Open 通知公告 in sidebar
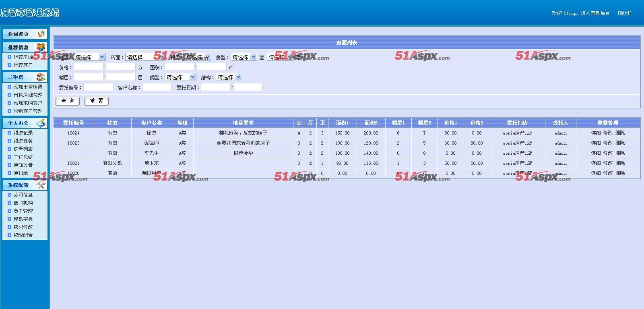This screenshot has height=309, width=644. click(23, 165)
